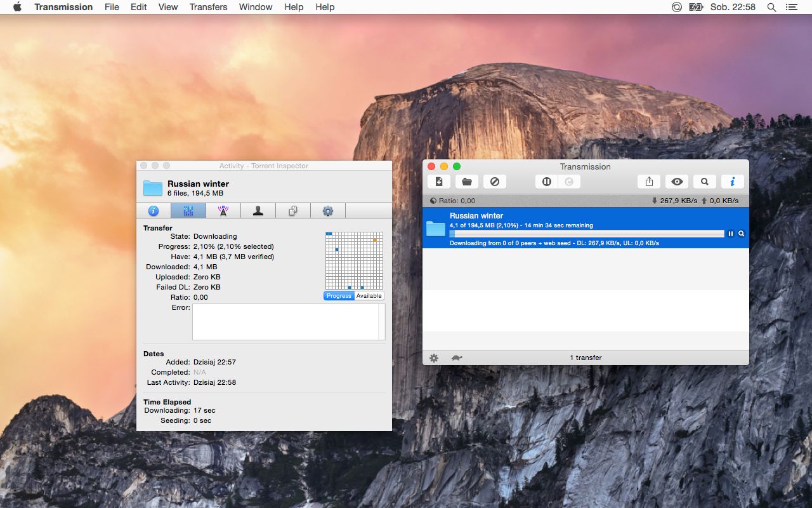Click the Failed DL row value "Zero KB"
The image size is (812, 508).
(x=207, y=287)
